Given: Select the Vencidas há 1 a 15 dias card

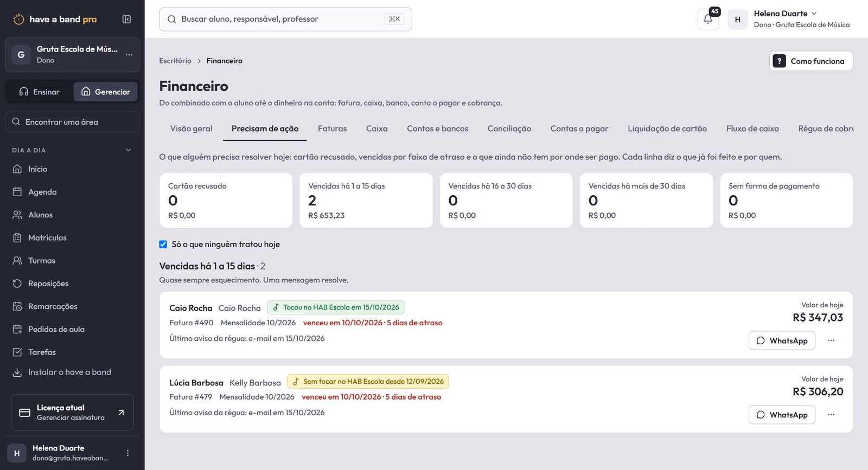Looking at the screenshot, I should click(x=366, y=201).
